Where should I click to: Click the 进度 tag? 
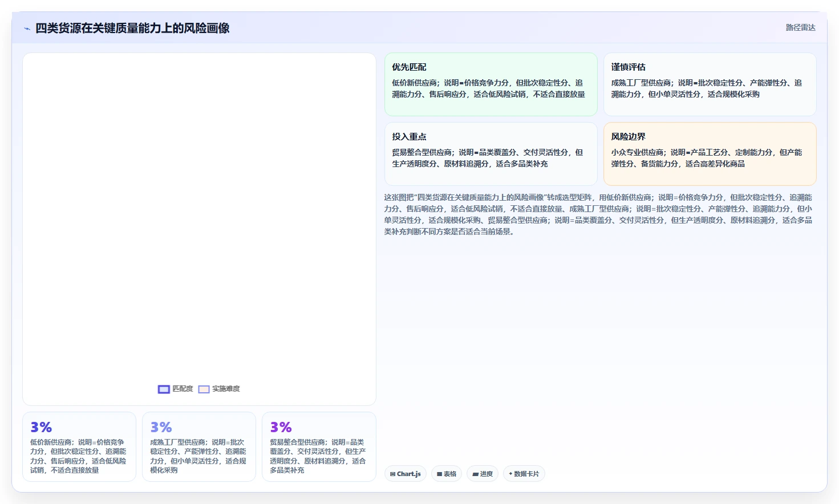(x=483, y=474)
